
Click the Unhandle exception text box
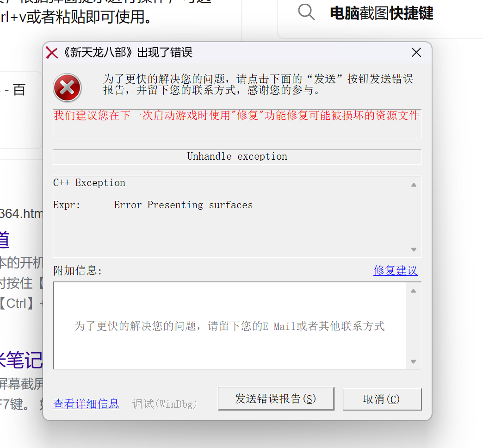pos(237,157)
